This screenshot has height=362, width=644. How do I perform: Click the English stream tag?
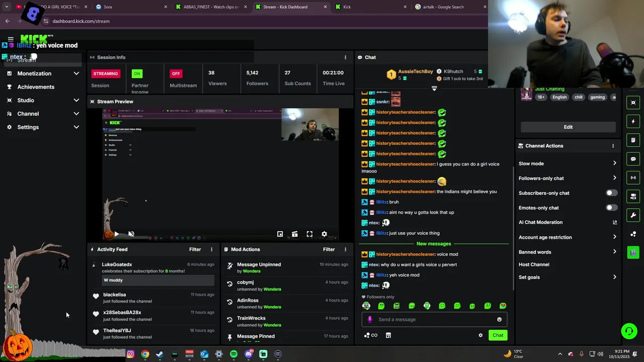(x=559, y=97)
